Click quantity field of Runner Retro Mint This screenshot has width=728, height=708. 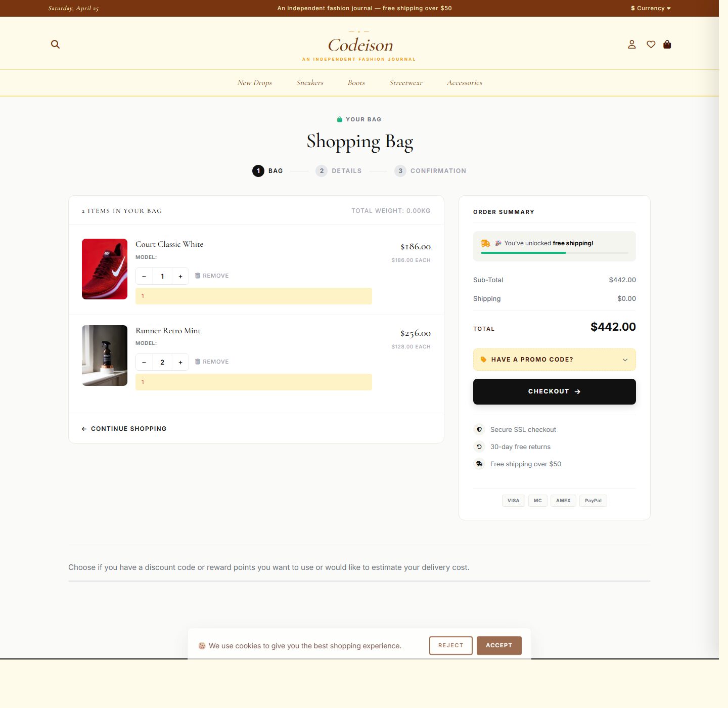(162, 362)
